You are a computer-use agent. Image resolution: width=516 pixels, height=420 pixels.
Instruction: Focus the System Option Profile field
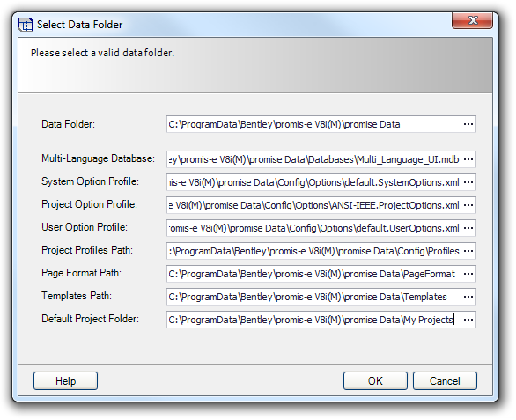coord(314,182)
